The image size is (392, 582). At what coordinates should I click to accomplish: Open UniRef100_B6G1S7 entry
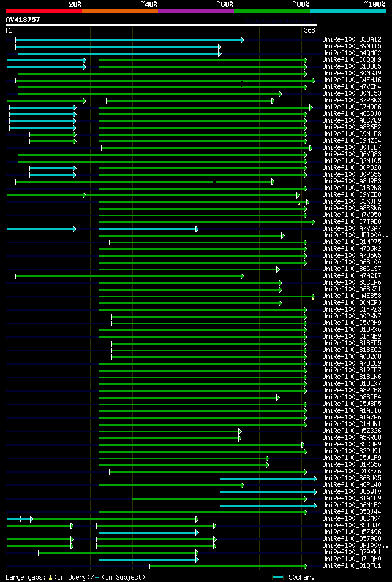[352, 269]
